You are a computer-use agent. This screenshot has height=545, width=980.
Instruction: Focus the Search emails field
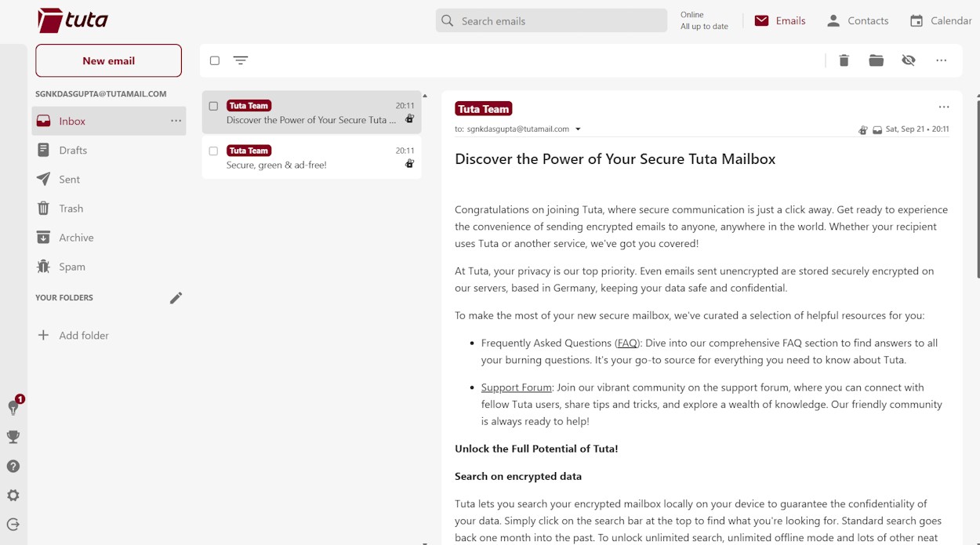tap(551, 21)
